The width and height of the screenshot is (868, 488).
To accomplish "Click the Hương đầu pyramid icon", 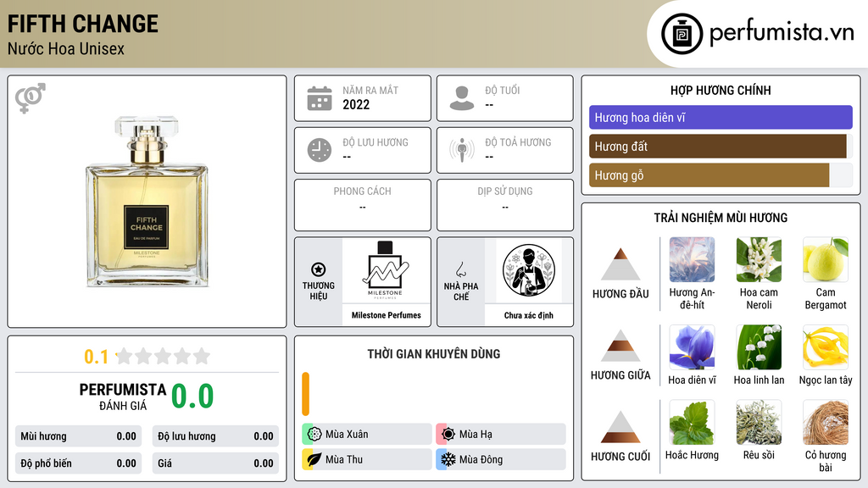I will coord(620,264).
